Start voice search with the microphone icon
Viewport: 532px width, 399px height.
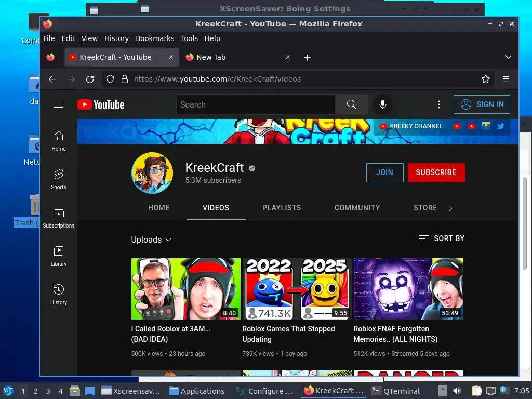pos(382,104)
